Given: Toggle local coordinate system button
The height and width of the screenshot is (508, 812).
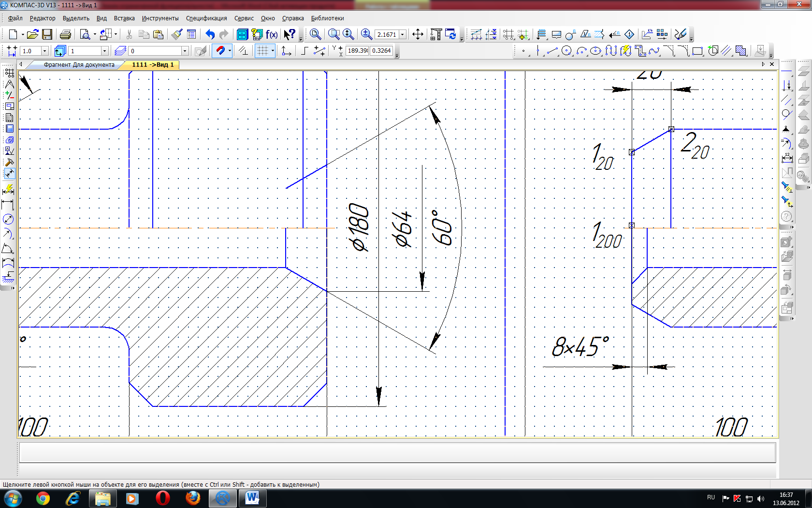Looking at the screenshot, I should [x=286, y=51].
